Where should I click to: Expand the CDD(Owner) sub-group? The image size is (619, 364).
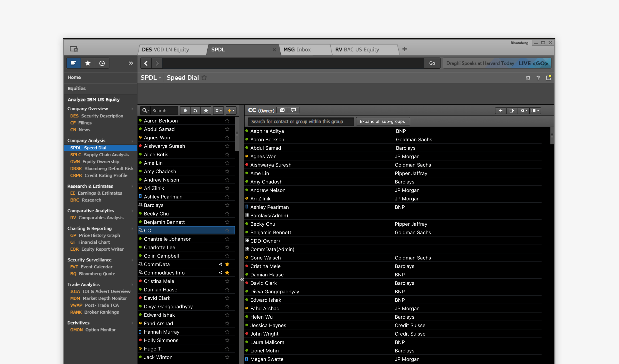247,240
